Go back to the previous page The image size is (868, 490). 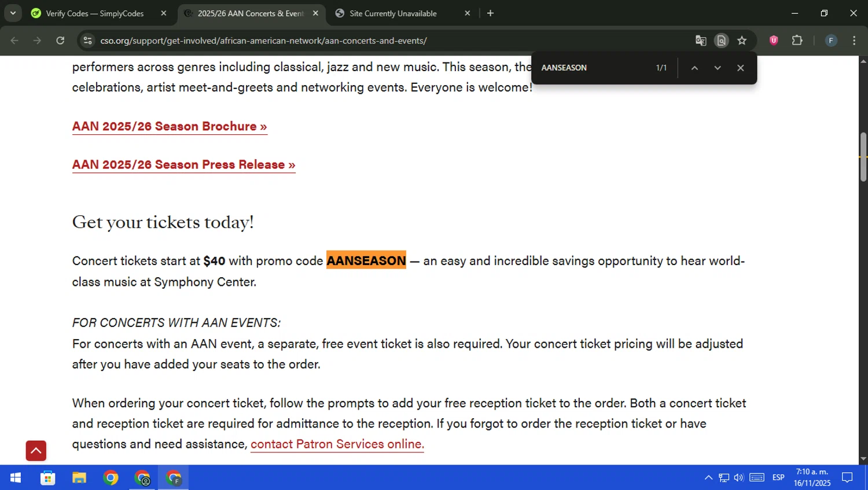click(x=14, y=40)
